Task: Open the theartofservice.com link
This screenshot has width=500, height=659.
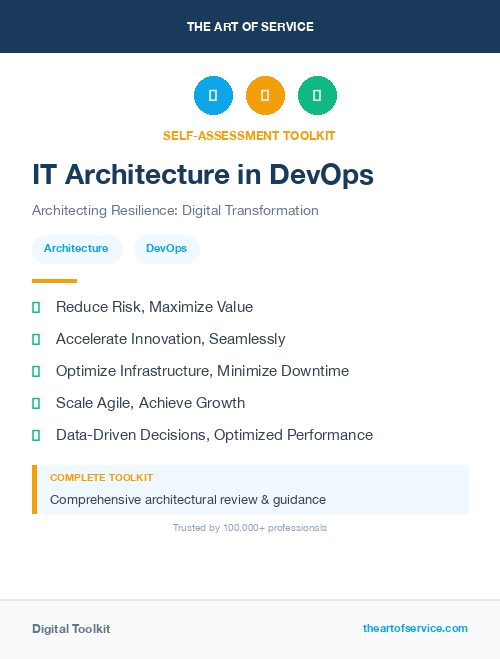Action: pos(415,628)
